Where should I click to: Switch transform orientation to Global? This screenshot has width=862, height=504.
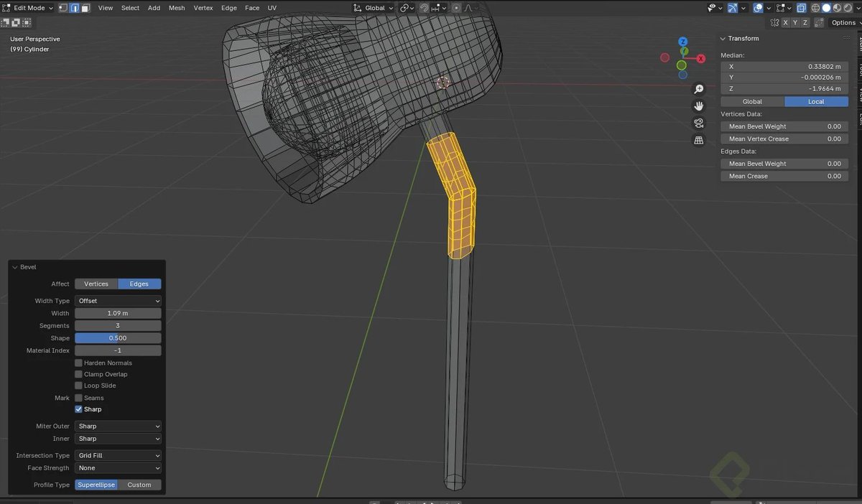[374, 8]
